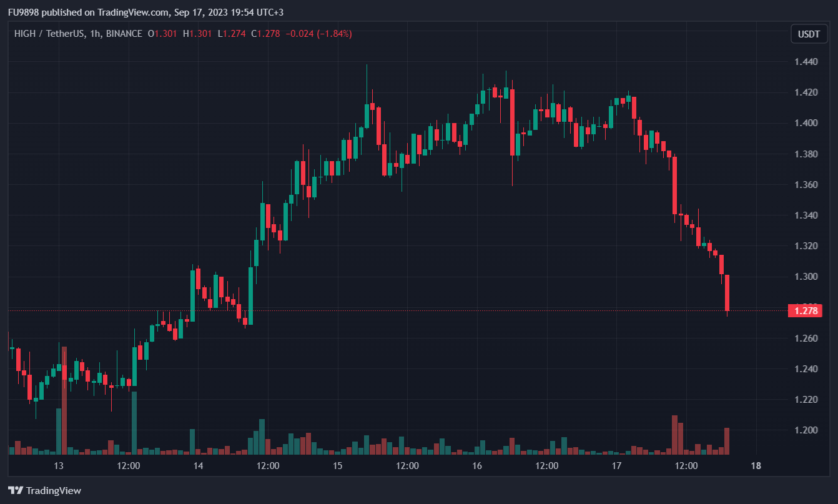Click the 1.340 price scale label
Screen dimensions: 838x504
807,215
